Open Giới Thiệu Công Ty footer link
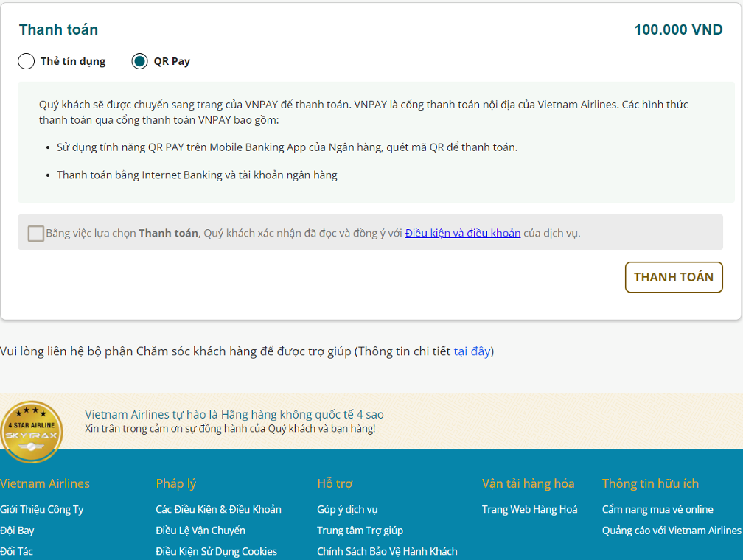 pyautogui.click(x=42, y=509)
